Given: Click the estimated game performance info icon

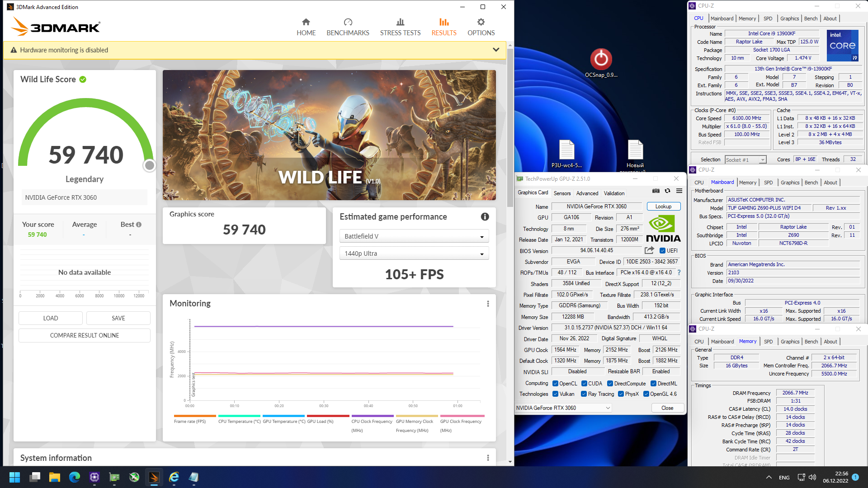Looking at the screenshot, I should (485, 217).
